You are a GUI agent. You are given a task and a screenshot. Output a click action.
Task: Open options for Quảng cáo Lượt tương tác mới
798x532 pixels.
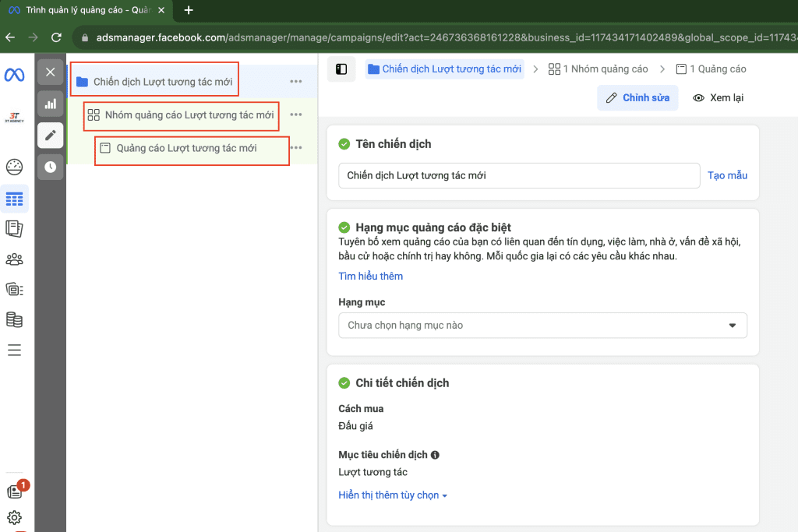(295, 147)
